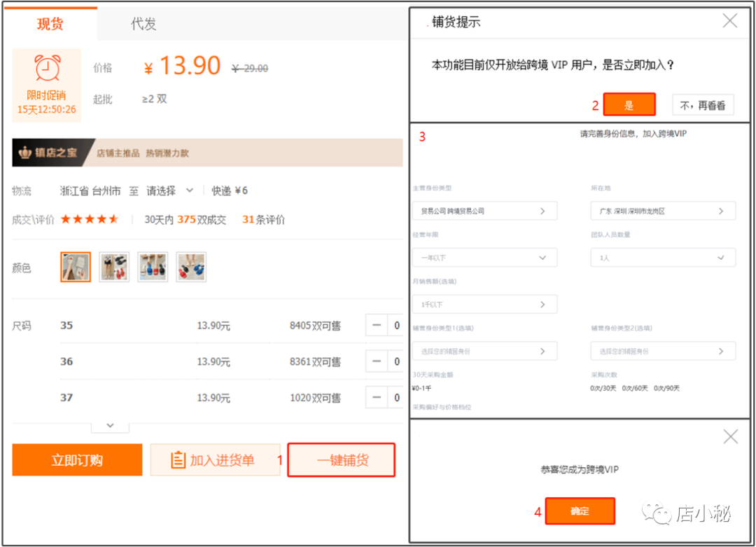Click 是 to join cross-border VIP
Viewport: 756px width, 547px height.
pyautogui.click(x=629, y=105)
